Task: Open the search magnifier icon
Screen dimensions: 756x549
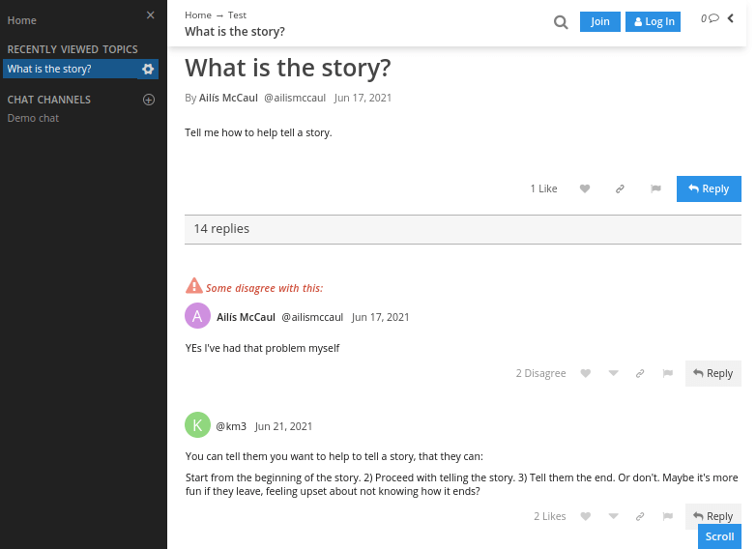Action: [x=561, y=22]
